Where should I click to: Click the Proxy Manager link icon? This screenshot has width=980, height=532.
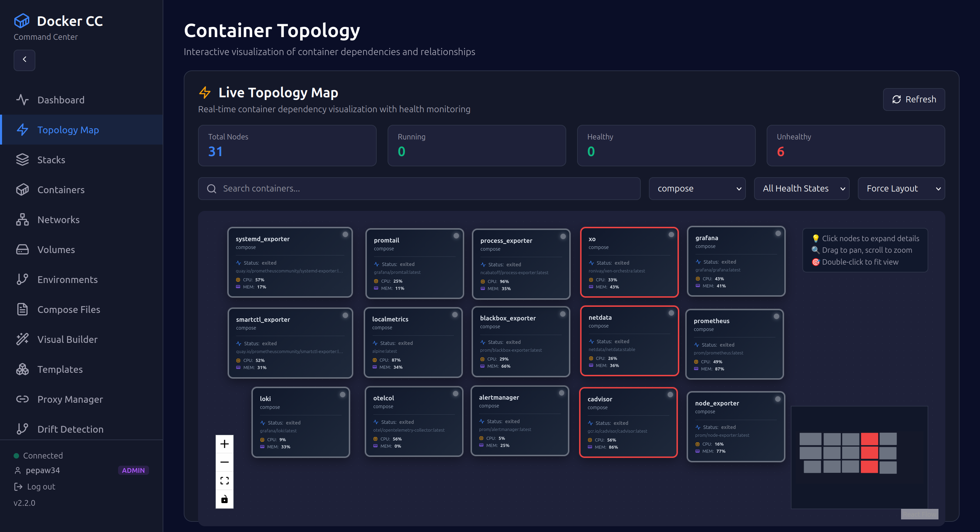point(22,399)
